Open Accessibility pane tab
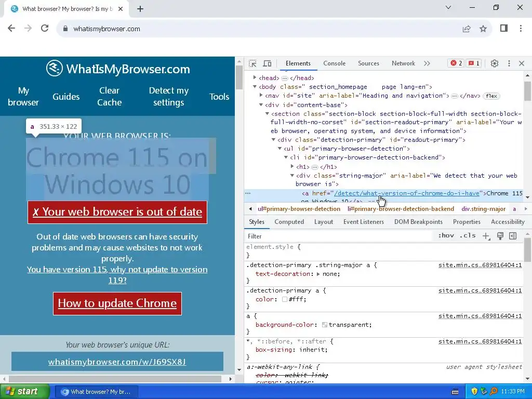 [x=508, y=222]
